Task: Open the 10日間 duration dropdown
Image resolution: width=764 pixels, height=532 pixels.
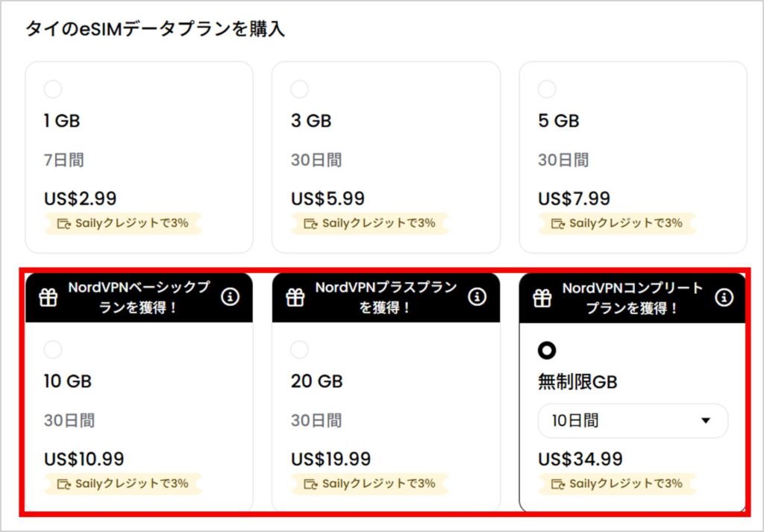Action: coord(633,421)
